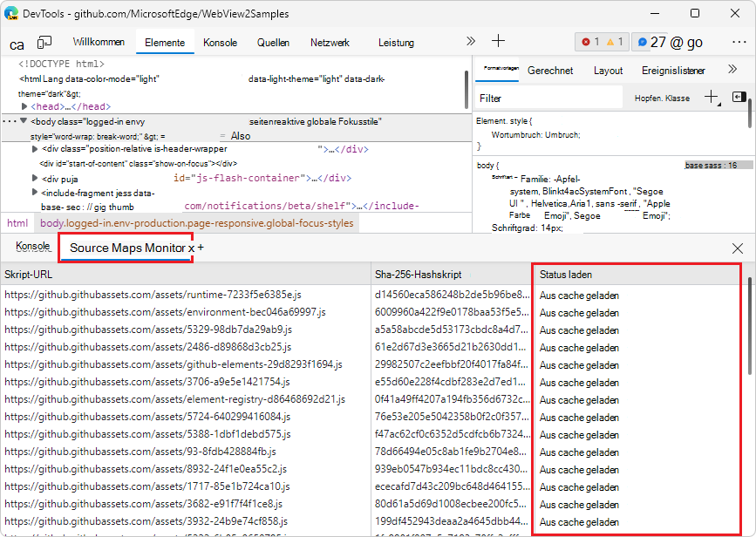Close the drawer with X icon
The width and height of the screenshot is (756, 537).
tap(737, 248)
